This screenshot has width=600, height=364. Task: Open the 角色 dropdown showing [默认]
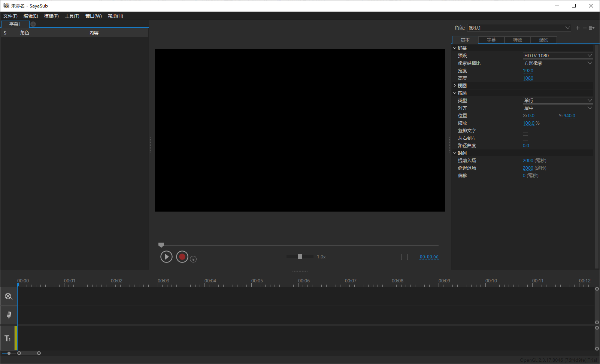coord(519,28)
